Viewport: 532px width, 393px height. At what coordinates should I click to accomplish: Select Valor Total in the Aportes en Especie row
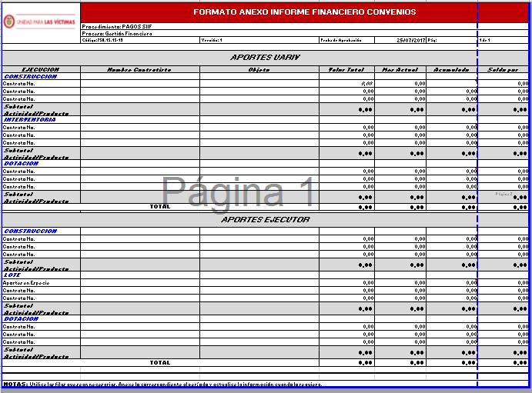tap(346, 282)
